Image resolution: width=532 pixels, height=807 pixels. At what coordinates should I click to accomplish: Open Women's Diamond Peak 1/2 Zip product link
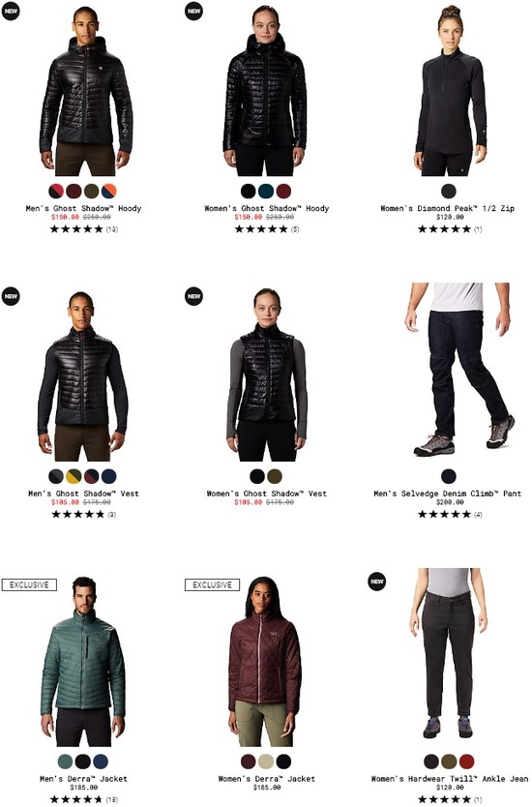click(x=448, y=208)
